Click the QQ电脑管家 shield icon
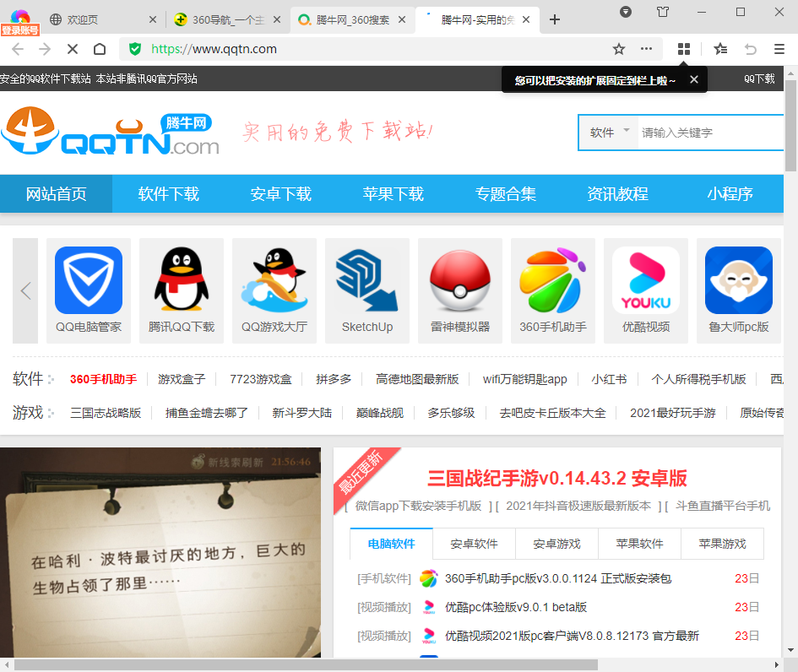 89,280
